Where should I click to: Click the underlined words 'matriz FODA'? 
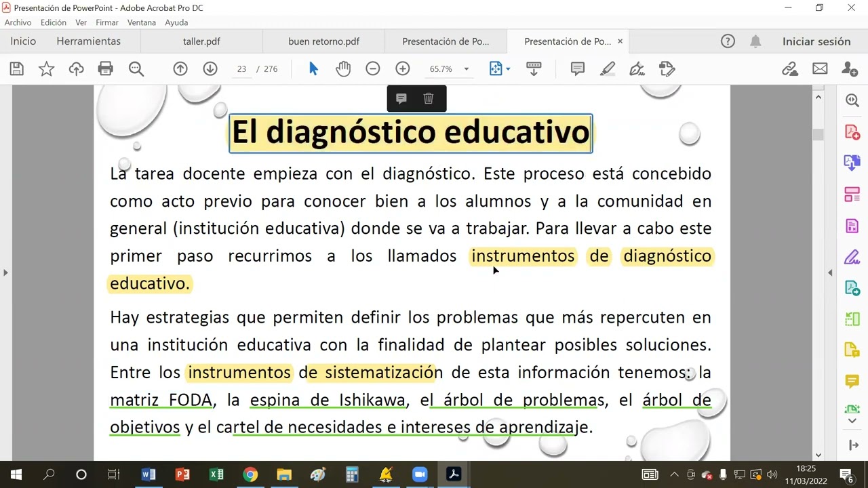(x=161, y=400)
